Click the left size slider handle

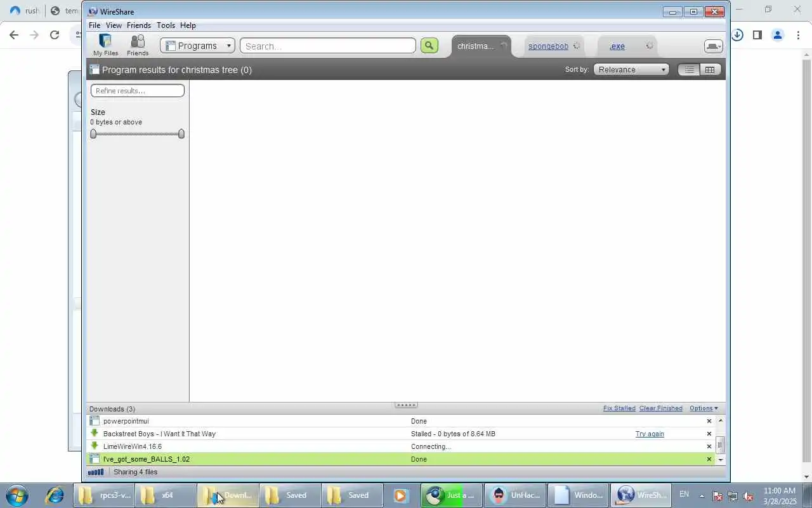[94, 133]
